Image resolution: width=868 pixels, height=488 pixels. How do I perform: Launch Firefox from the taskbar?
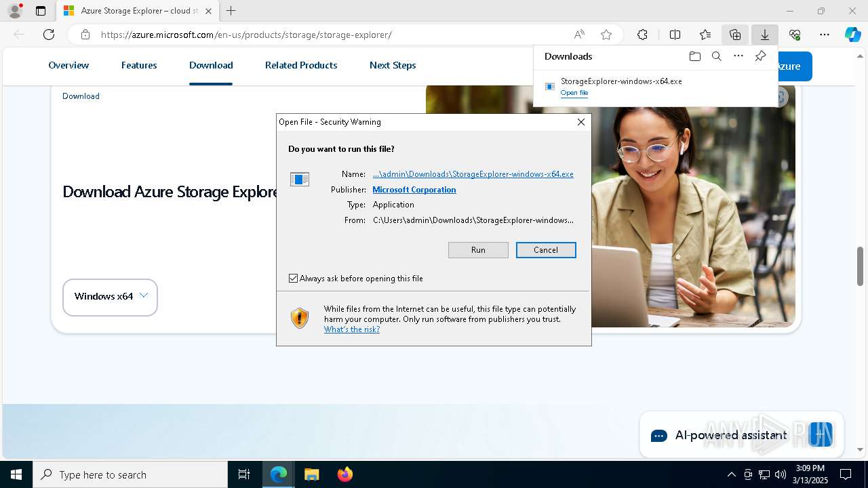tap(345, 474)
